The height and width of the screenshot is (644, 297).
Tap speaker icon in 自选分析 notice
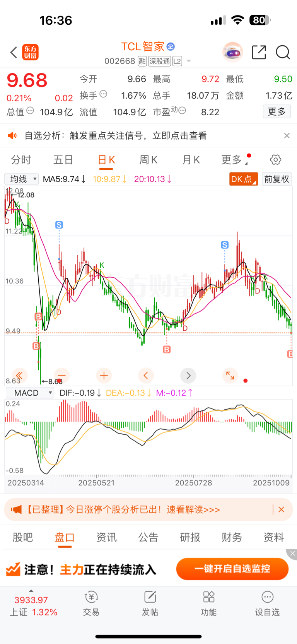click(x=12, y=136)
